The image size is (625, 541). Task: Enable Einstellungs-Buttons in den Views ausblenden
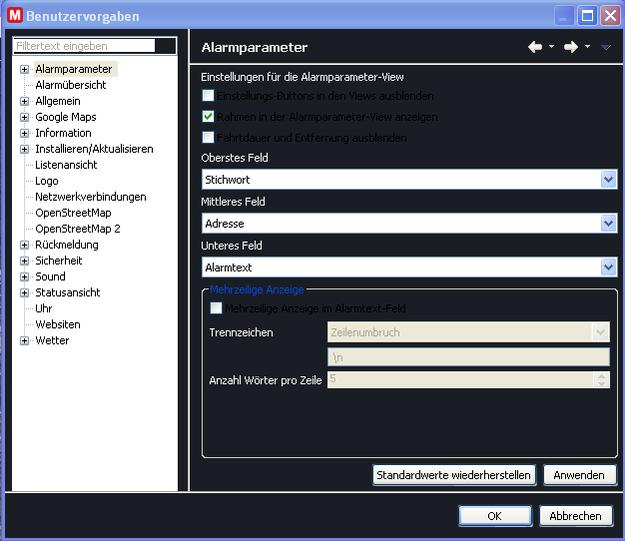(x=208, y=96)
